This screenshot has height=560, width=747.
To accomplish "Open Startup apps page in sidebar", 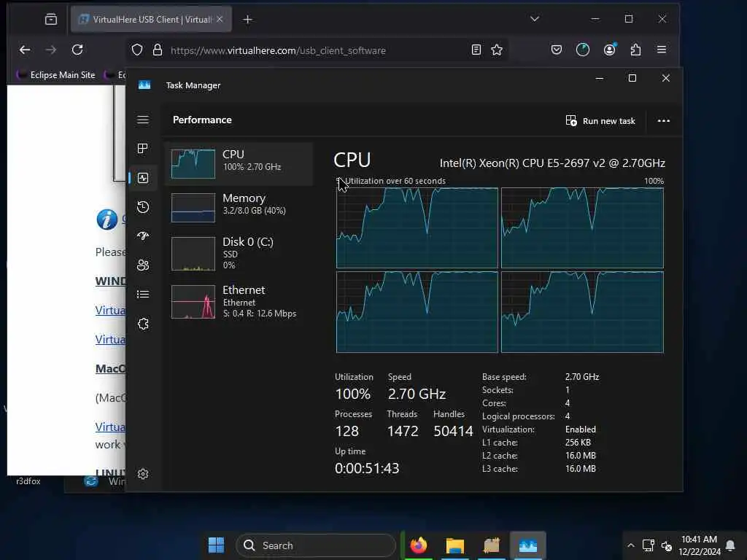I will click(x=143, y=236).
